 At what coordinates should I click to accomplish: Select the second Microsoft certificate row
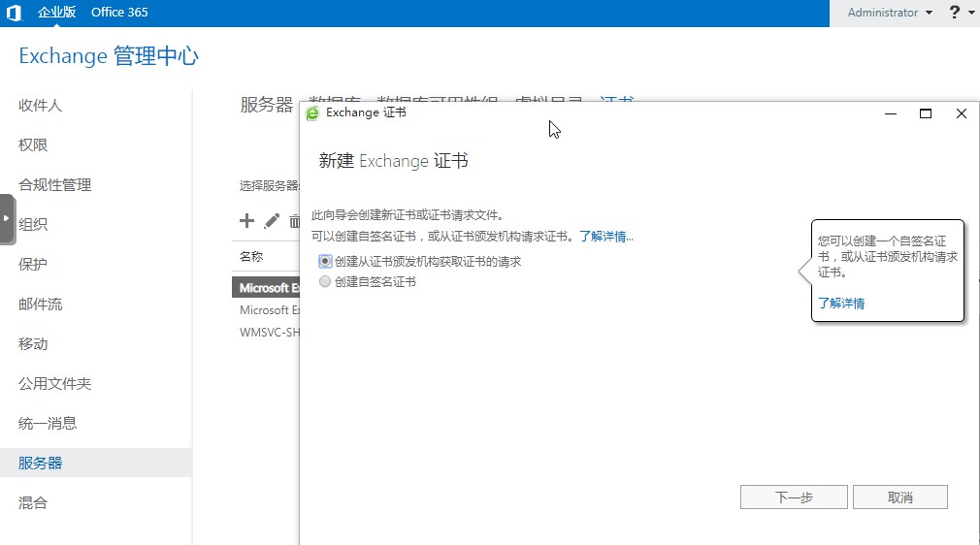tap(266, 310)
